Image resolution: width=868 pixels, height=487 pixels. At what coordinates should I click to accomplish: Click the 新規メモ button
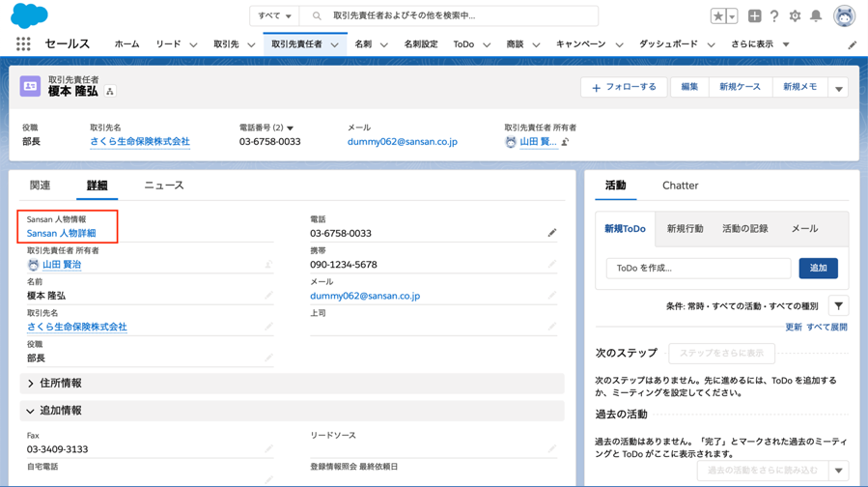pos(799,87)
